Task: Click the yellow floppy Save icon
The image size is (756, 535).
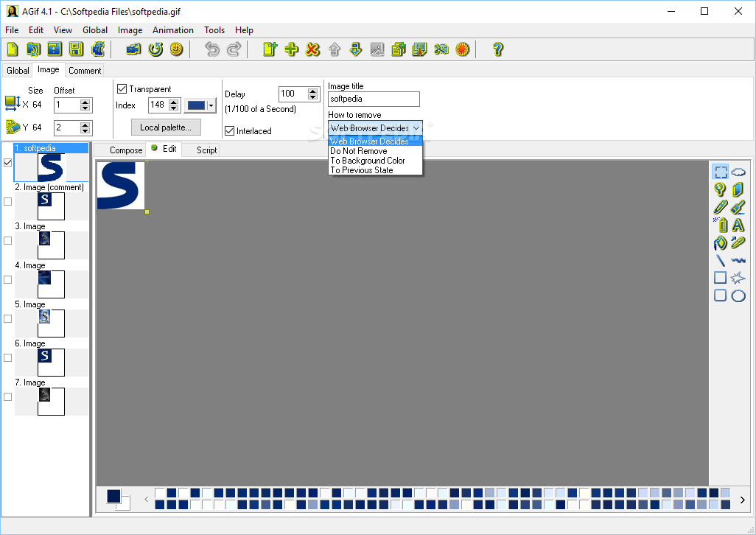Action: (x=76, y=49)
